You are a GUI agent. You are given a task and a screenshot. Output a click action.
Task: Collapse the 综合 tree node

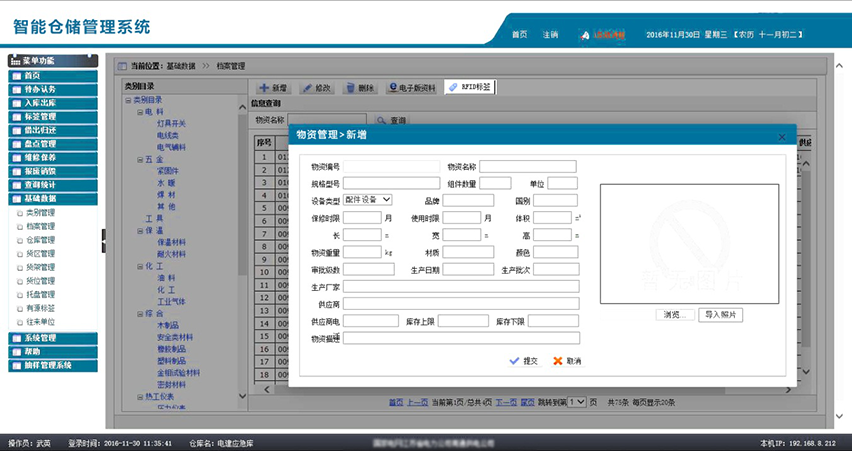point(140,314)
